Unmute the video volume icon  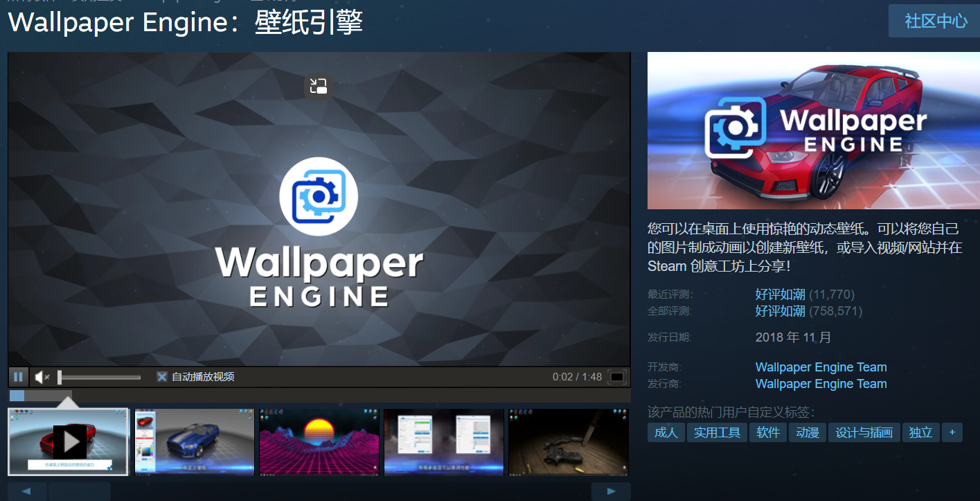[x=42, y=377]
